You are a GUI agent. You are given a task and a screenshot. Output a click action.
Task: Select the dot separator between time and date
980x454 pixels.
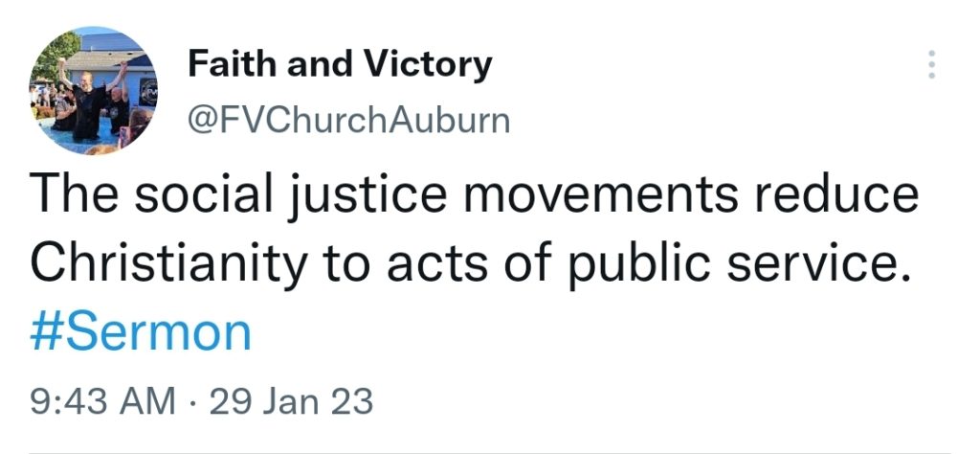tap(193, 402)
